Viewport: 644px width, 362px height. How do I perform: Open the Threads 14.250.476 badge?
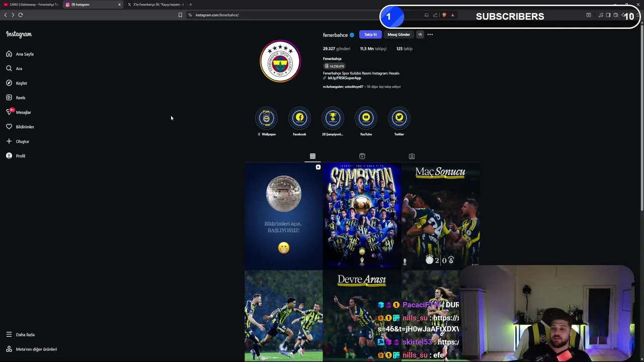pos(335,66)
